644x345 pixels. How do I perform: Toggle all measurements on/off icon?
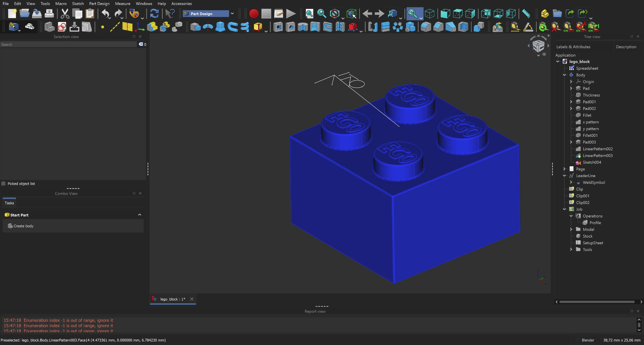point(568,27)
